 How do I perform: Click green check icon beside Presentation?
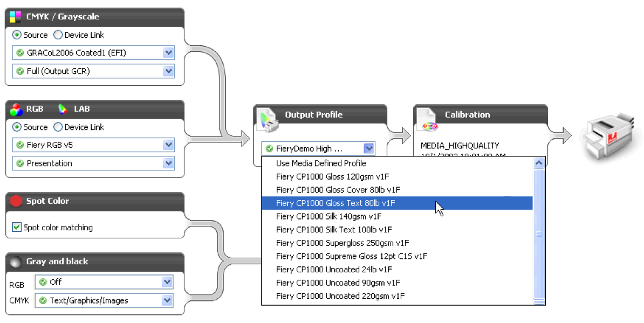point(20,163)
